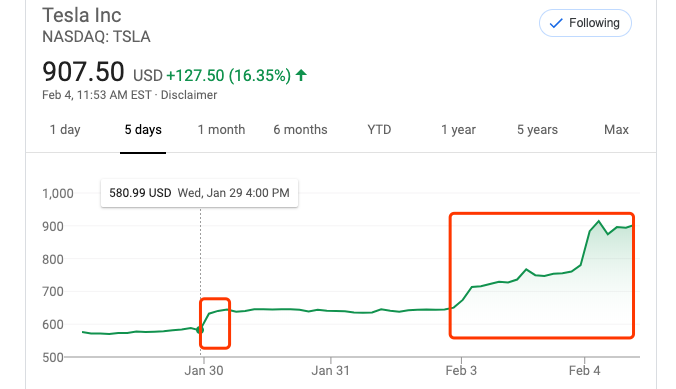The width and height of the screenshot is (676, 389).
Task: Click the Jan 30 axis label
Action: 204,370
